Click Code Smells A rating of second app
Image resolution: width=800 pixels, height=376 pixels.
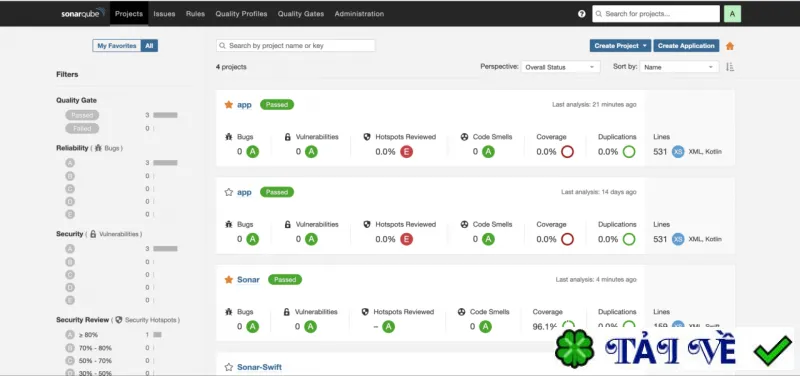pyautogui.click(x=488, y=239)
